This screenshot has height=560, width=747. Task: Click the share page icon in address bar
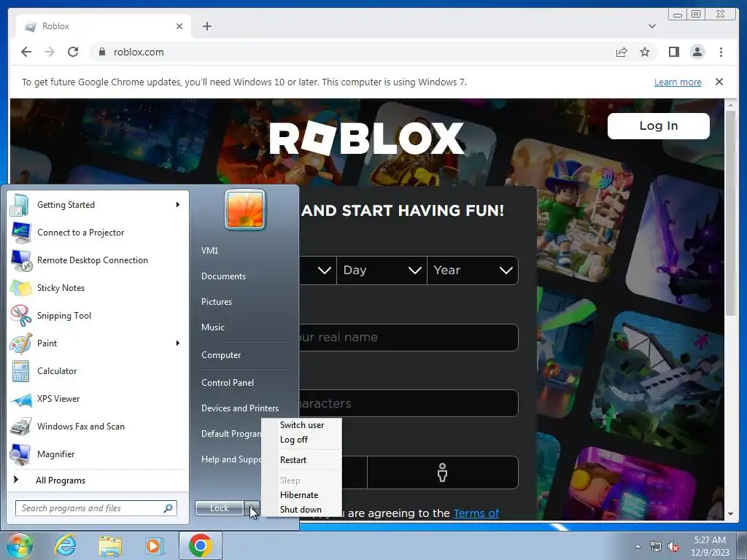pyautogui.click(x=622, y=52)
